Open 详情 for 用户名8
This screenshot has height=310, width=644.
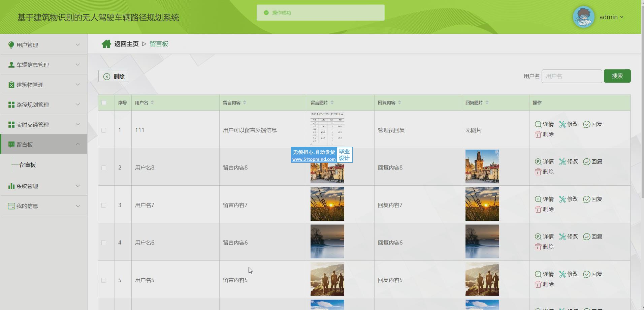coord(544,161)
